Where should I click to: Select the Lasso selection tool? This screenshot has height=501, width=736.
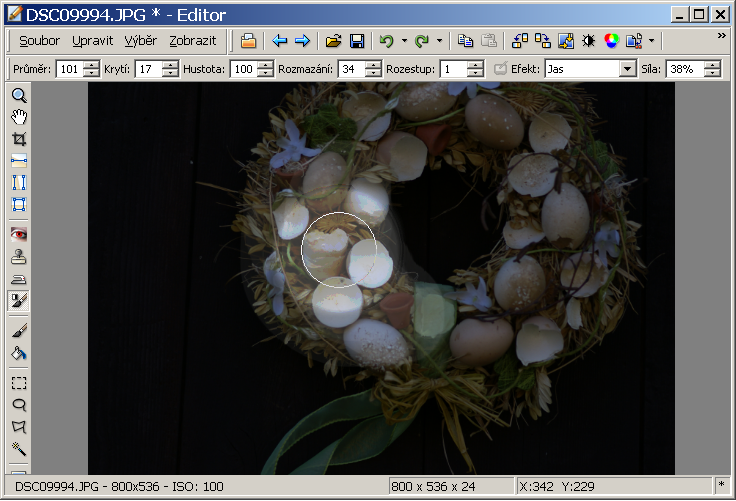pos(19,405)
